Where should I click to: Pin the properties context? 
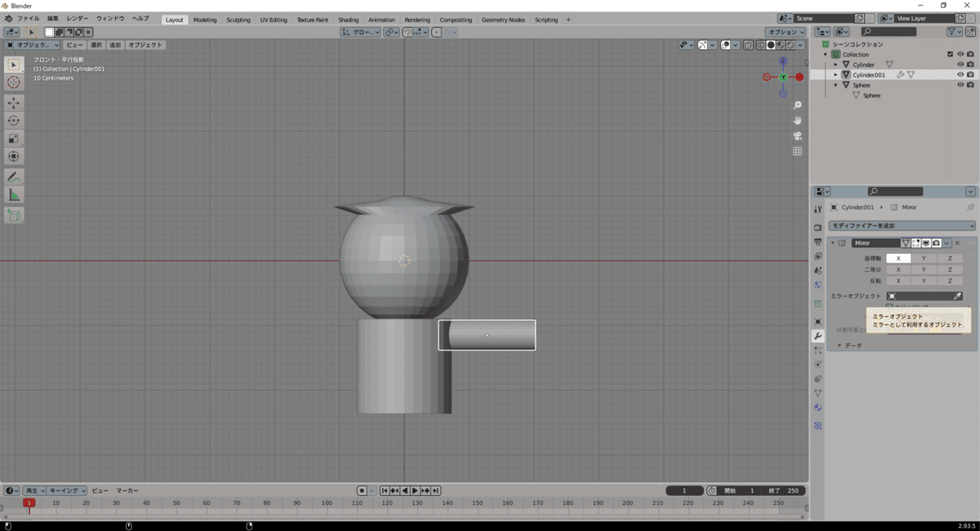click(970, 207)
